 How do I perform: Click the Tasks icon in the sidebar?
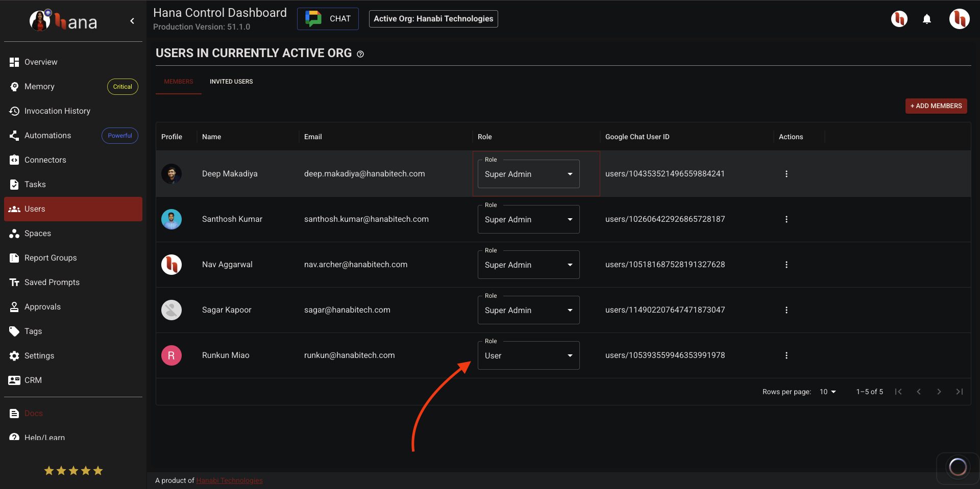tap(14, 185)
